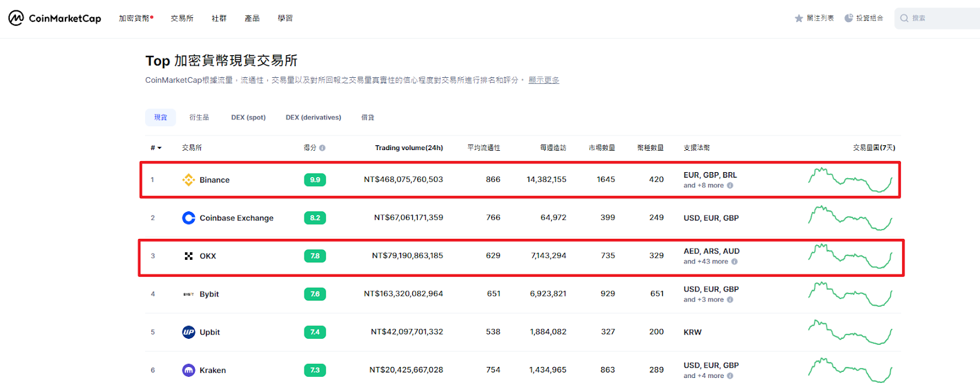Click the 顯示更多 link
This screenshot has width=980, height=389.
544,80
